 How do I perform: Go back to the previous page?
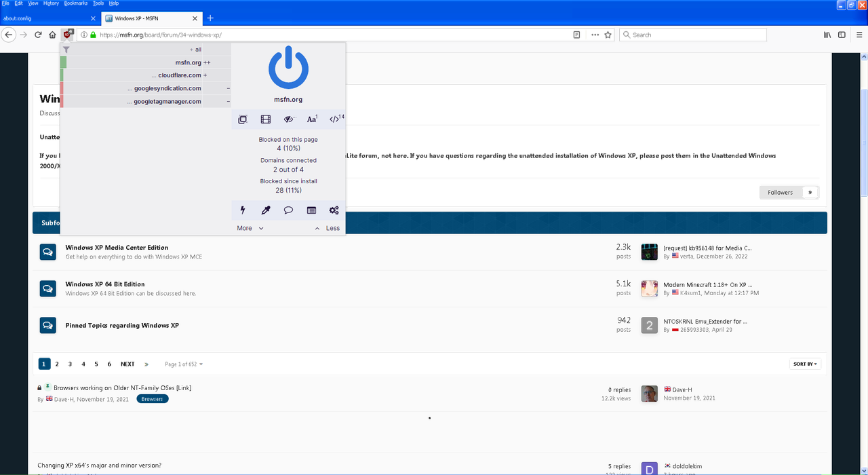click(9, 35)
